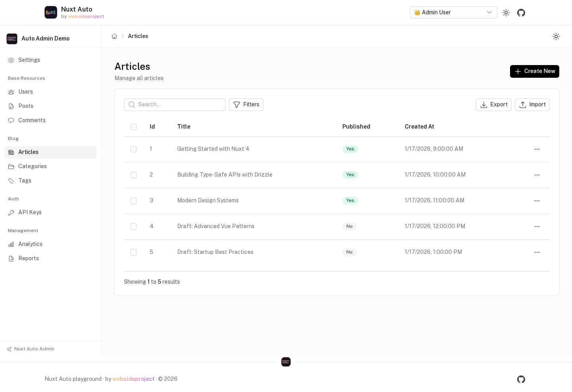
Task: Click the Import button
Action: coord(532,105)
